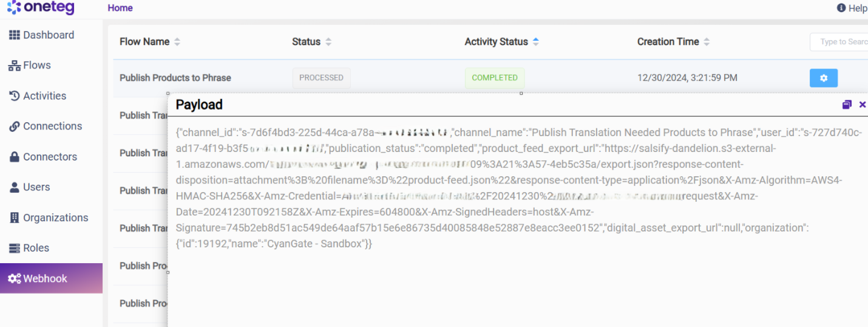Click the Connectors lock icon
The image size is (868, 327).
click(x=15, y=157)
